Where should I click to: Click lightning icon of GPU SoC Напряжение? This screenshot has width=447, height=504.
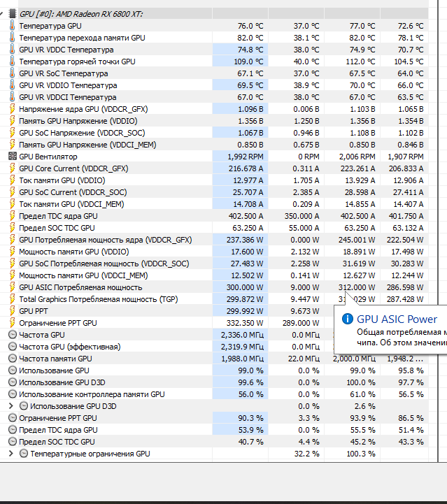click(x=12, y=133)
